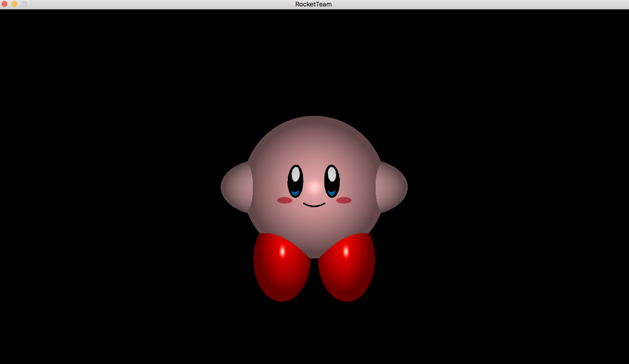The width and height of the screenshot is (629, 364).
Task: Select the pink arm on the right
Action: 392,187
